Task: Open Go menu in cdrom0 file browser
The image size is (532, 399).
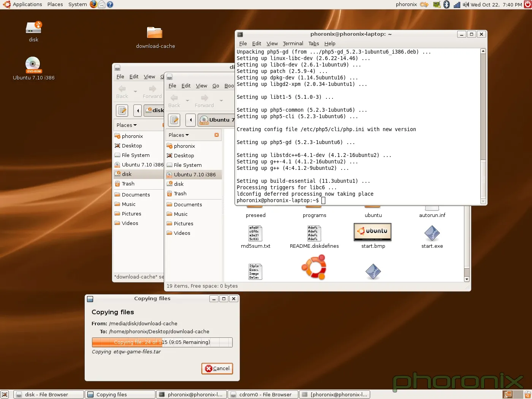Action: pos(215,86)
